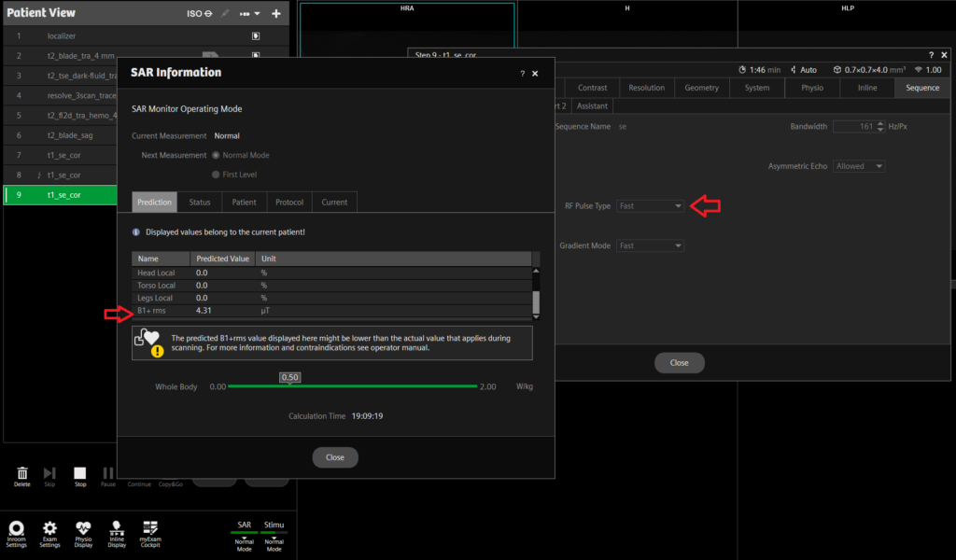Click the ISO icon in Patient View header
956x560 pixels.
pos(200,13)
